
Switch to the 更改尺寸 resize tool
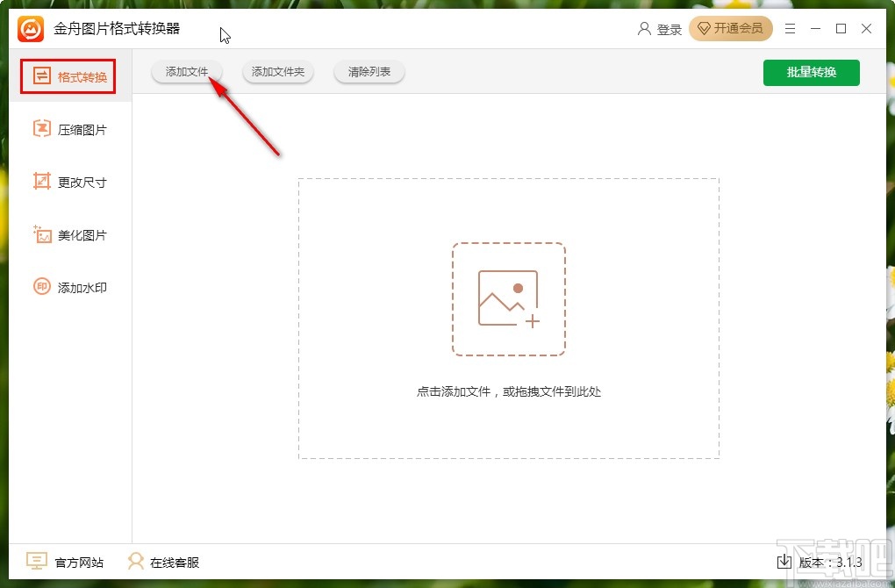[x=40, y=182]
